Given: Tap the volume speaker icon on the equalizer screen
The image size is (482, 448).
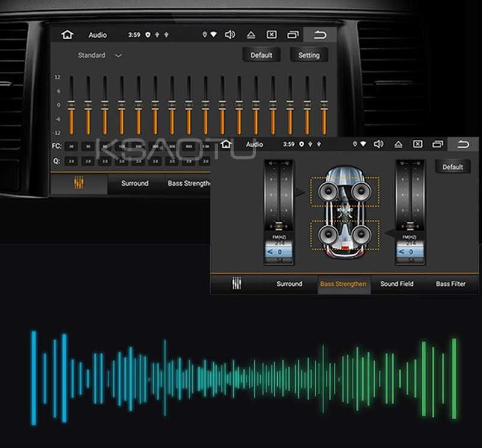Looking at the screenshot, I should coord(230,34).
